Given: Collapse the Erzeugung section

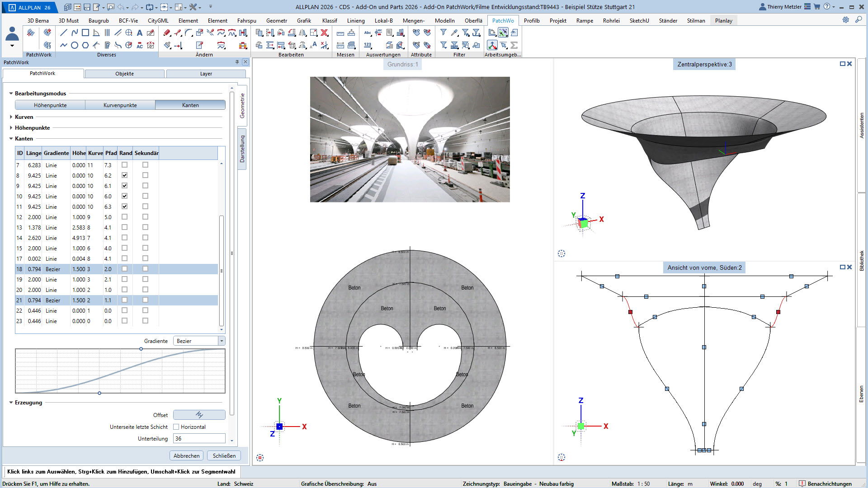Looking at the screenshot, I should [x=11, y=403].
